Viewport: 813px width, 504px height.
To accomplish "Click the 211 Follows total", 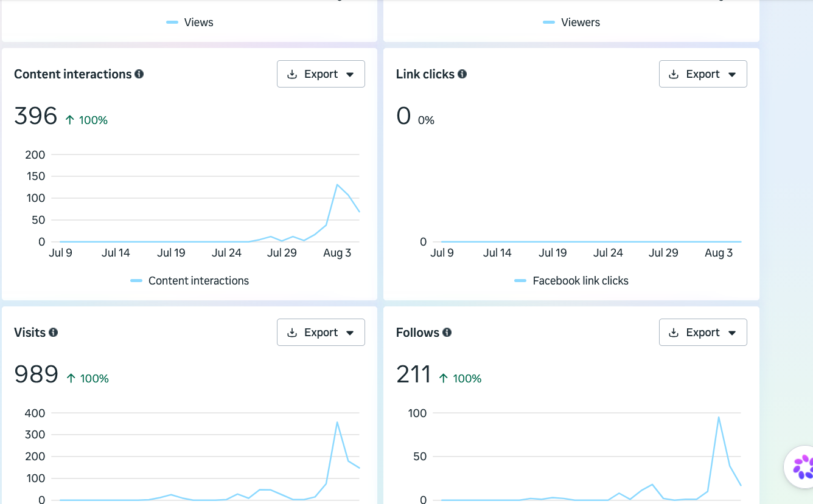I will [414, 375].
